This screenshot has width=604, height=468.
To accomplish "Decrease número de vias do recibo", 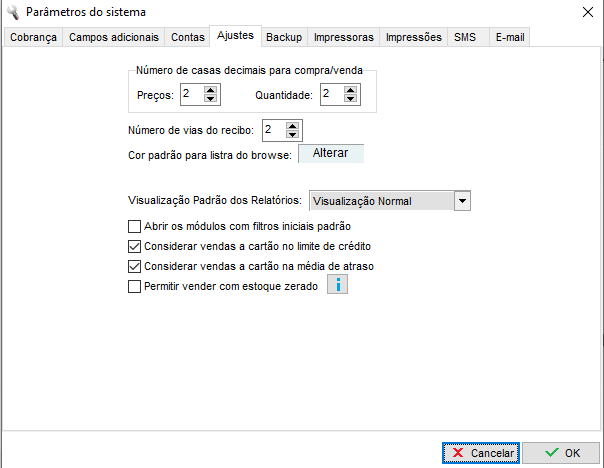I will tap(292, 135).
